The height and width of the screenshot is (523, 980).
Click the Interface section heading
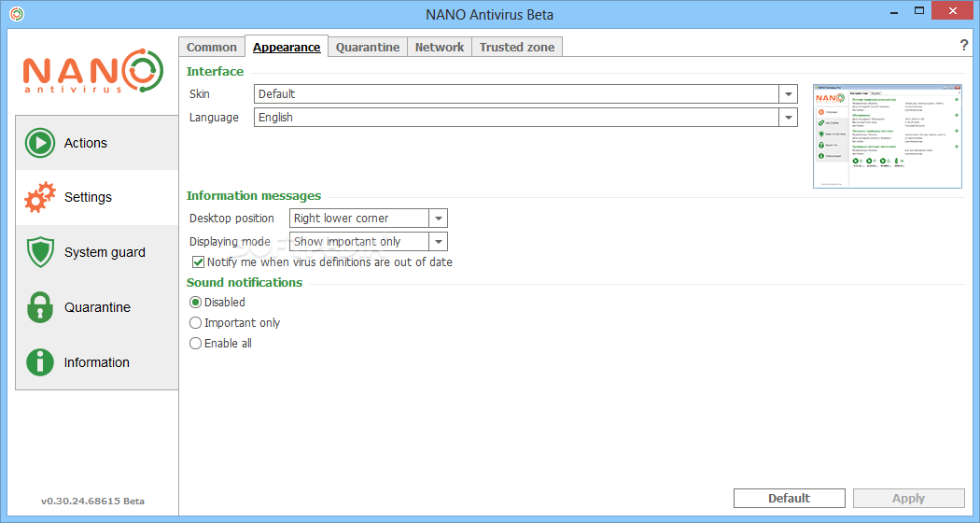click(x=215, y=71)
